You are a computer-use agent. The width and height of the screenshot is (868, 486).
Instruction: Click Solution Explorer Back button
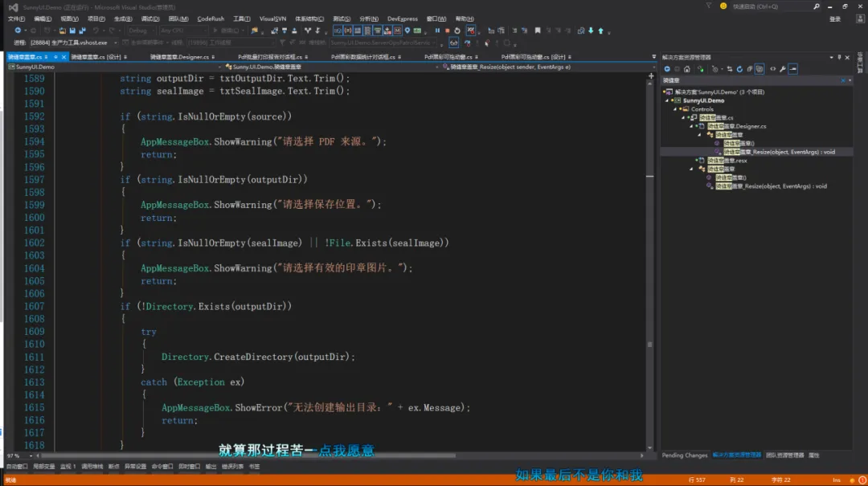tap(667, 69)
